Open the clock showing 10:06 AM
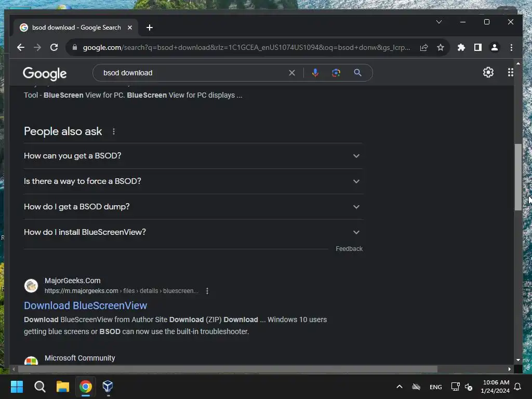The width and height of the screenshot is (532, 399). (495, 387)
